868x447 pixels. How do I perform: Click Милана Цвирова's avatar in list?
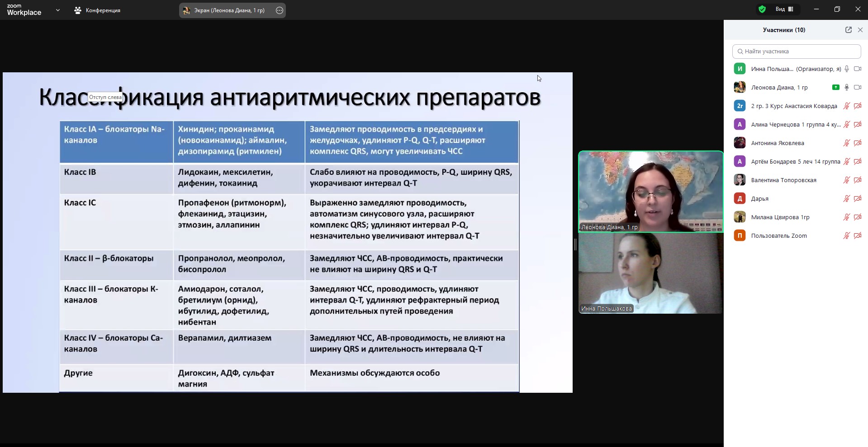click(x=740, y=217)
